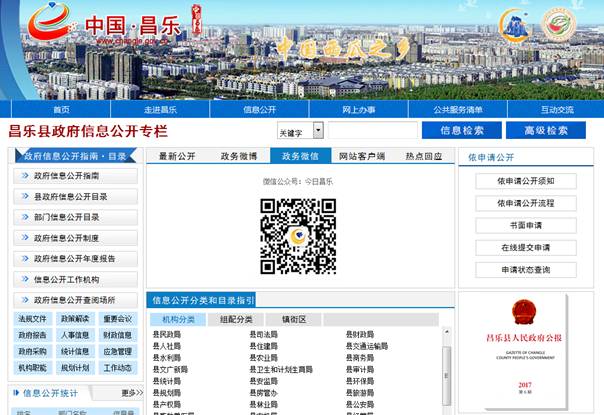Click the keyword search input field
604x415 pixels.
click(370, 131)
